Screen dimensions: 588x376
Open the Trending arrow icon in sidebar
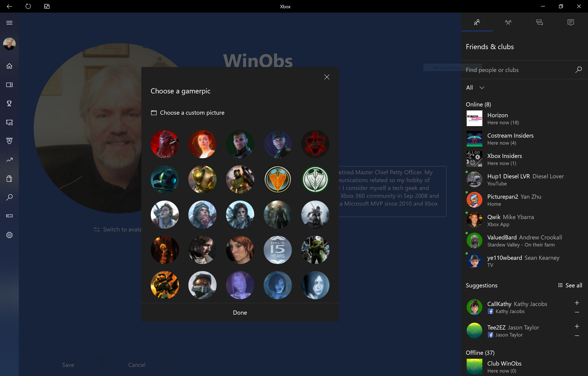9,160
